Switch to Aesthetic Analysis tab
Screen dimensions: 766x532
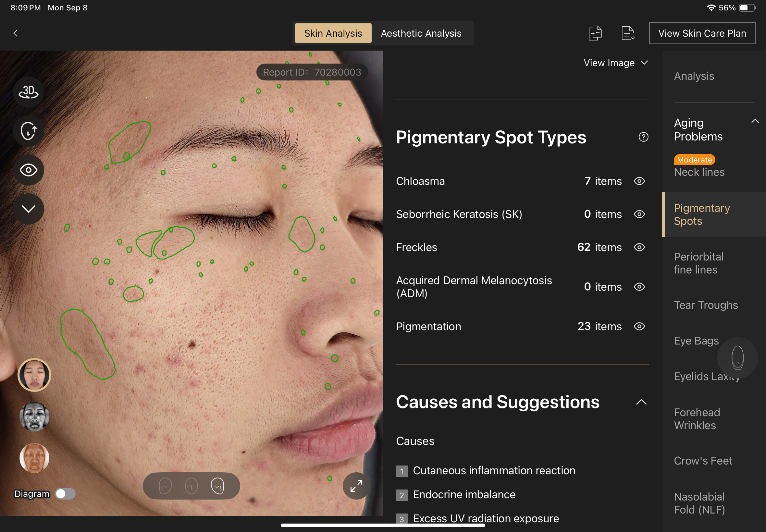tap(421, 33)
